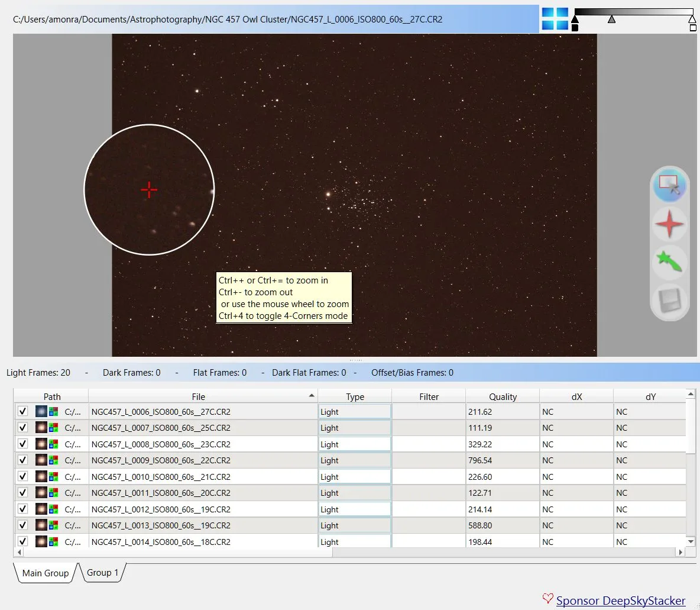Open Type dropdown for NGC457_L_0012 row

(355, 509)
